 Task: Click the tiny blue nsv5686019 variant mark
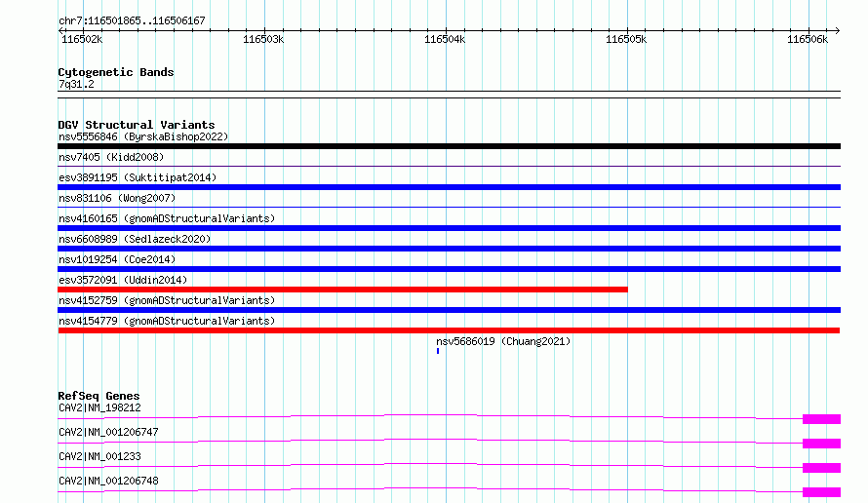pos(438,351)
